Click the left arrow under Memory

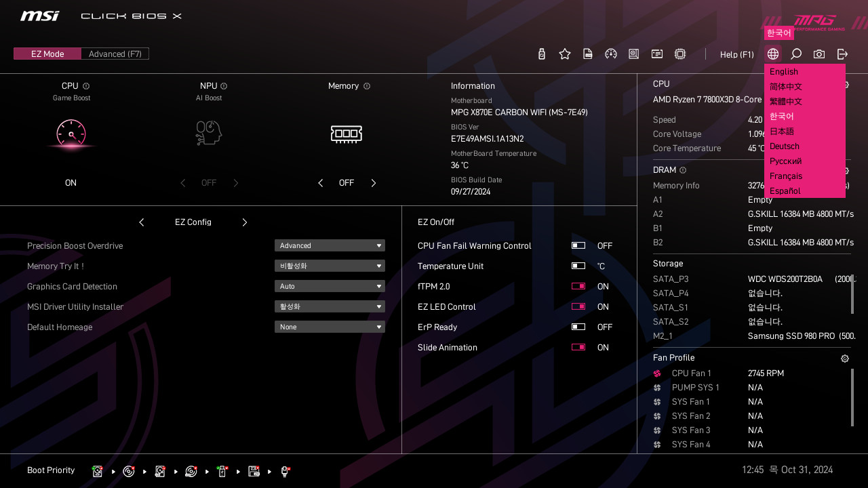321,183
